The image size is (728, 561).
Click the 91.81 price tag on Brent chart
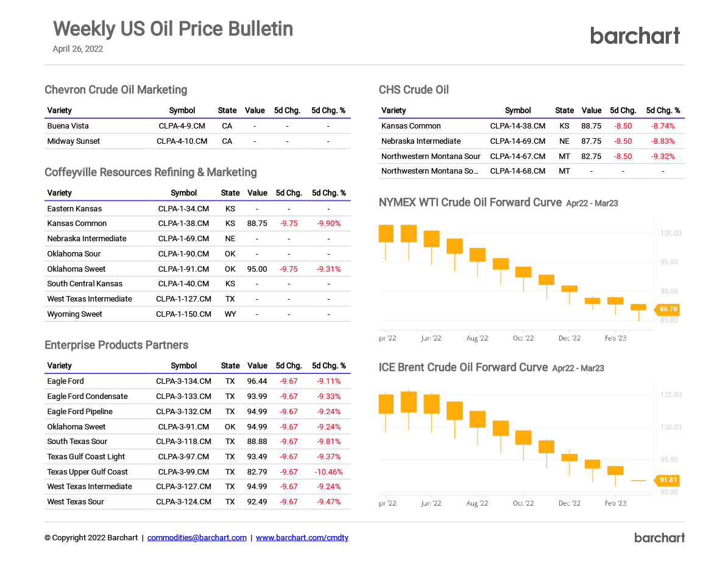click(668, 480)
